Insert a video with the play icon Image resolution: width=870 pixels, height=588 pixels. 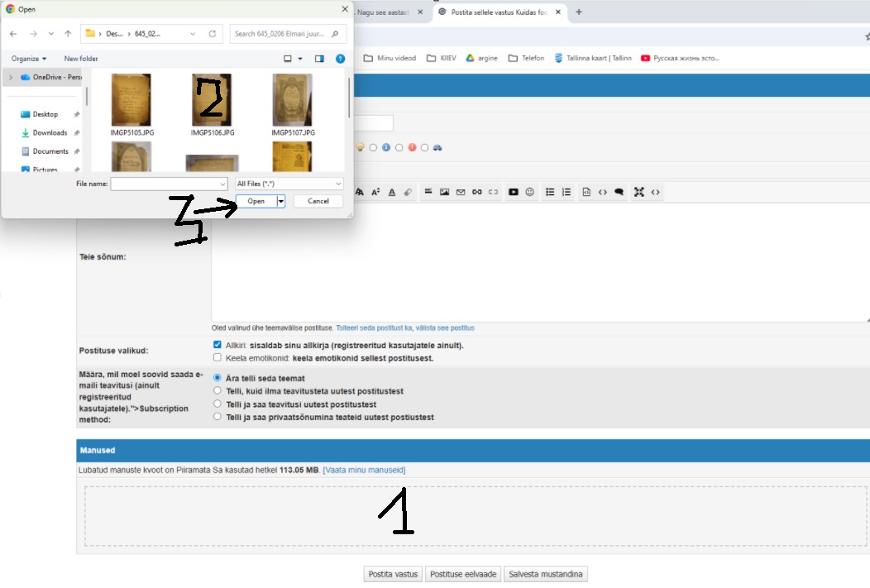click(514, 192)
